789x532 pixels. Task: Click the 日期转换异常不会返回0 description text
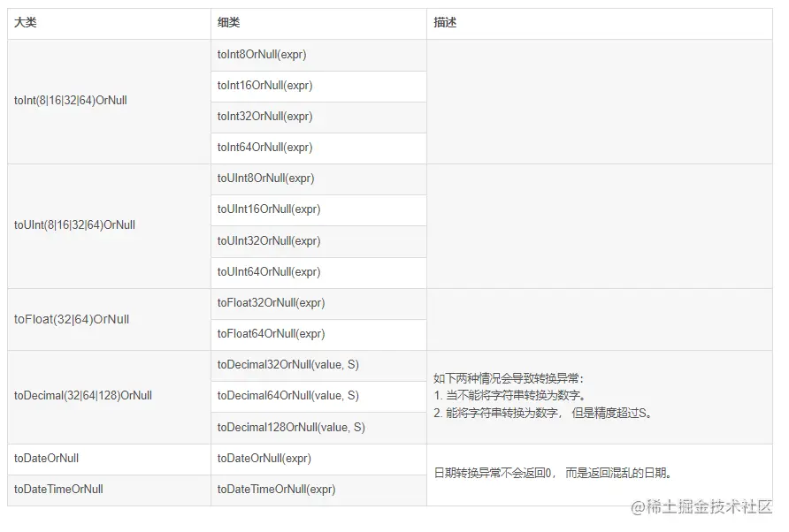(x=553, y=473)
